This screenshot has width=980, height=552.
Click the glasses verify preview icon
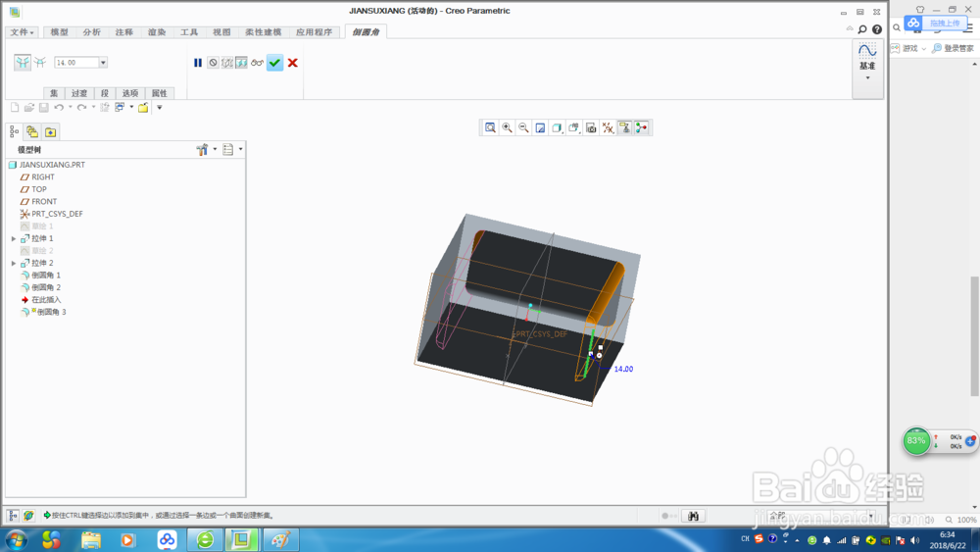(257, 63)
